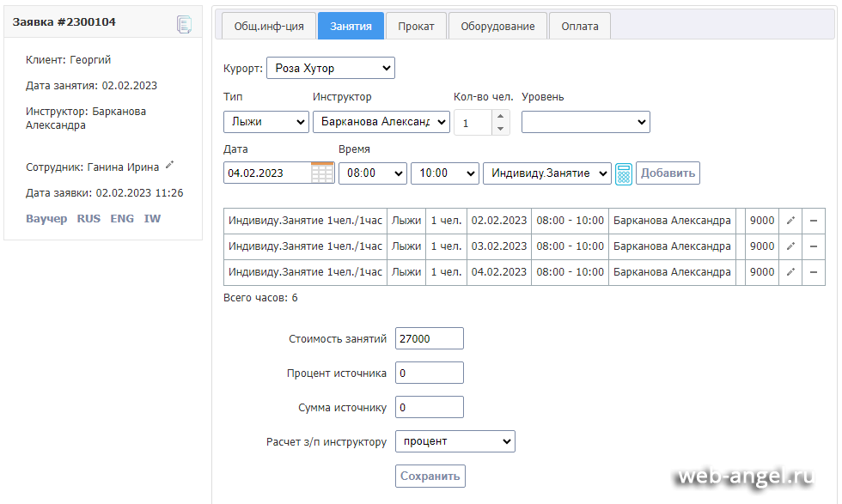Expand the Тип dropdown set to Лыжи
Viewport: 842px width, 504px height.
click(x=265, y=122)
